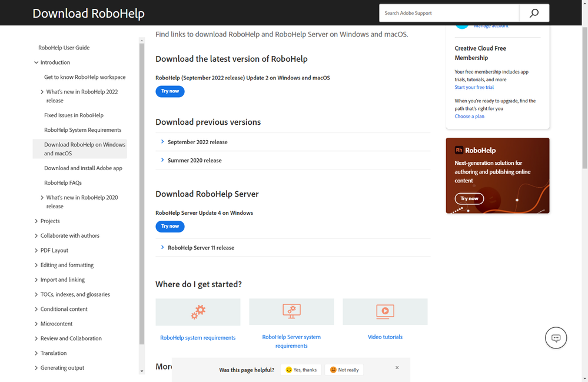Expand Conditional content section
This screenshot has width=588, height=382.
[36, 309]
